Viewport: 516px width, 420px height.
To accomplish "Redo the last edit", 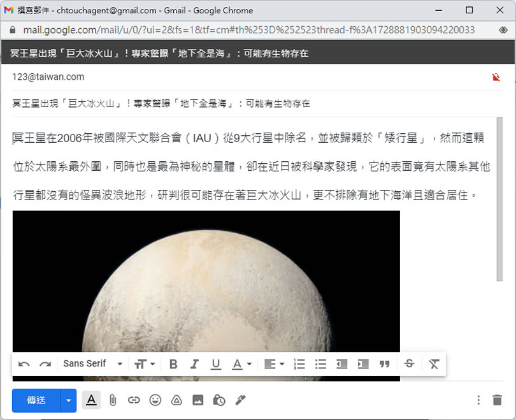I will click(45, 364).
